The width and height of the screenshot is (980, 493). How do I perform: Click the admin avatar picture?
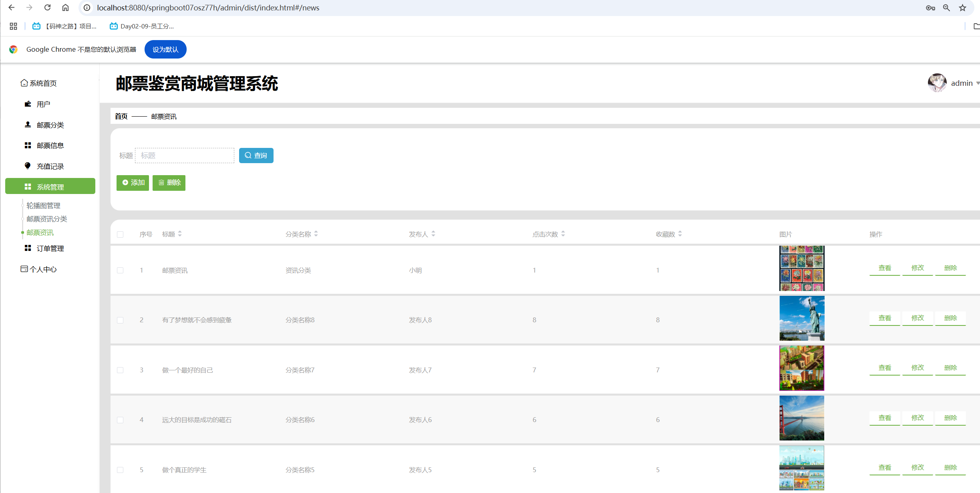tap(937, 83)
